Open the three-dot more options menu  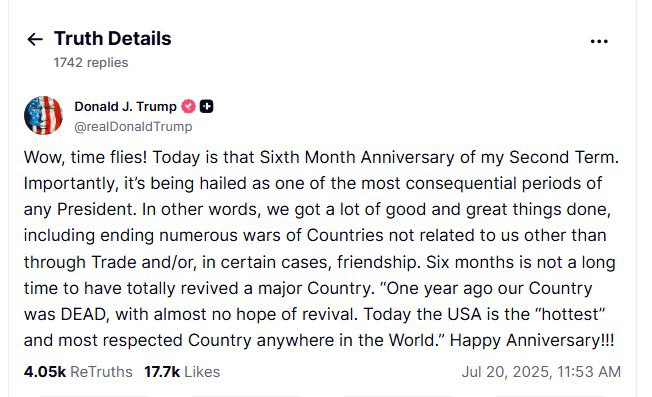(599, 41)
